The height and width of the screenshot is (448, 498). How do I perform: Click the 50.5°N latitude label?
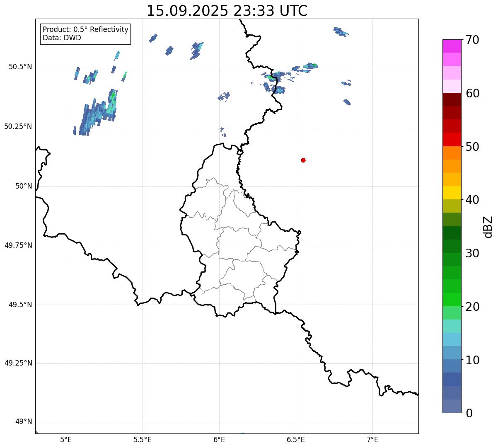[x=21, y=67]
